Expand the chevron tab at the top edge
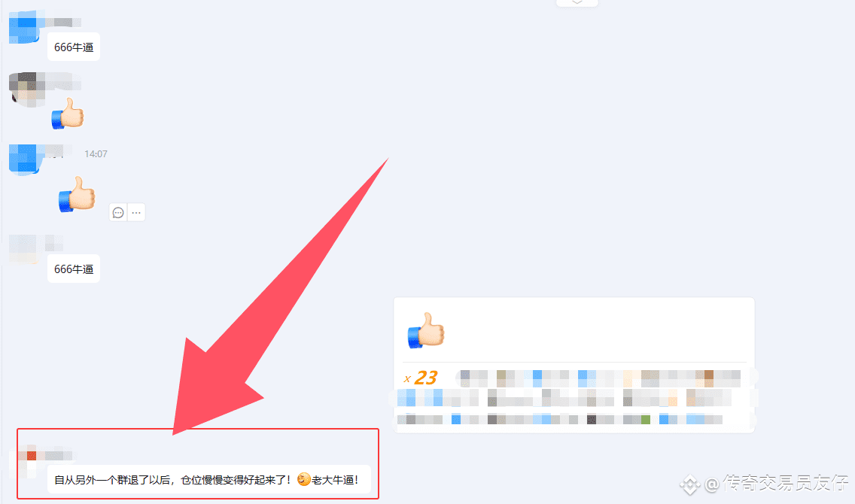This screenshot has height=504, width=855. pyautogui.click(x=577, y=3)
